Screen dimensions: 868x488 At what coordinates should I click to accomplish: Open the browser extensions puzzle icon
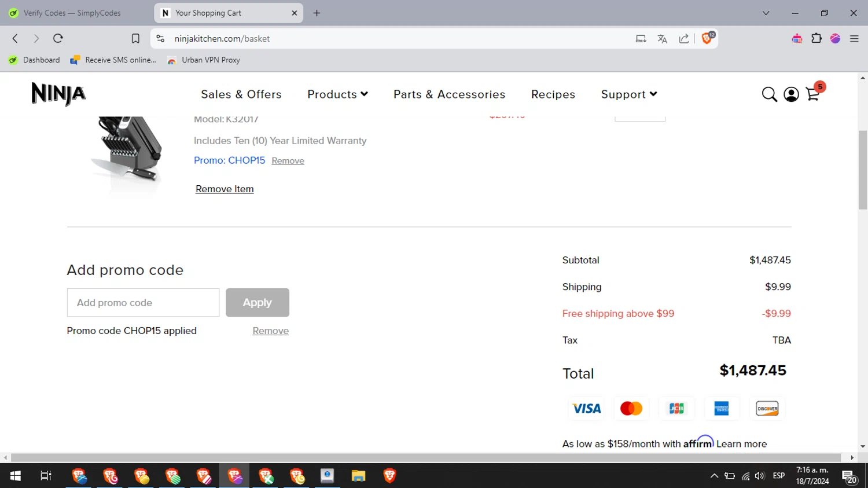[x=816, y=39]
